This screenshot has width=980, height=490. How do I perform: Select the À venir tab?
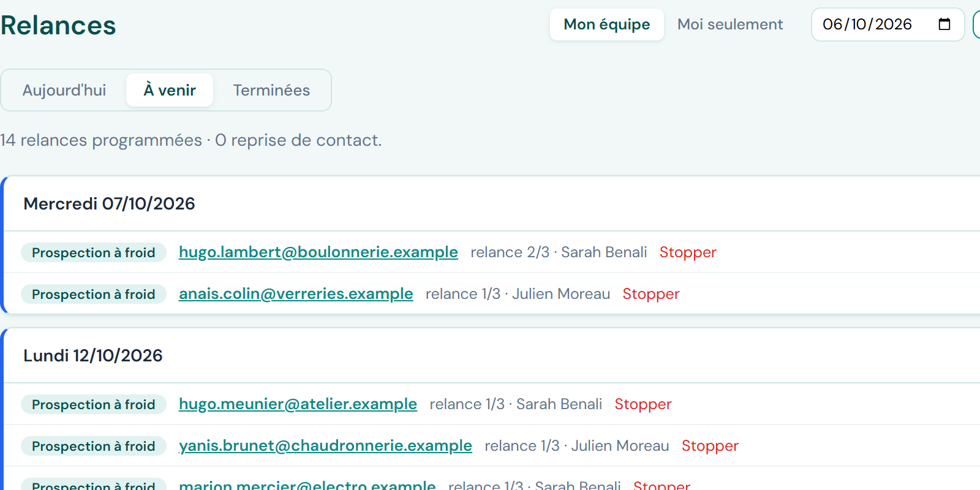point(170,90)
